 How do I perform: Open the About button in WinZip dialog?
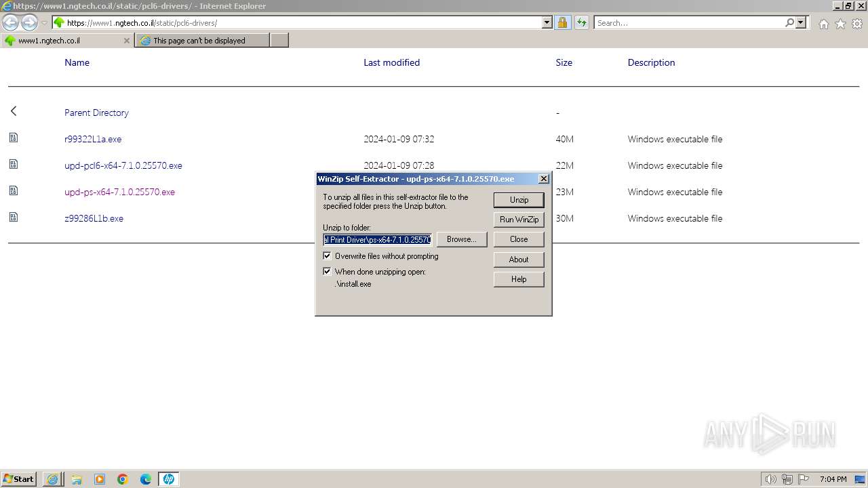(x=519, y=260)
